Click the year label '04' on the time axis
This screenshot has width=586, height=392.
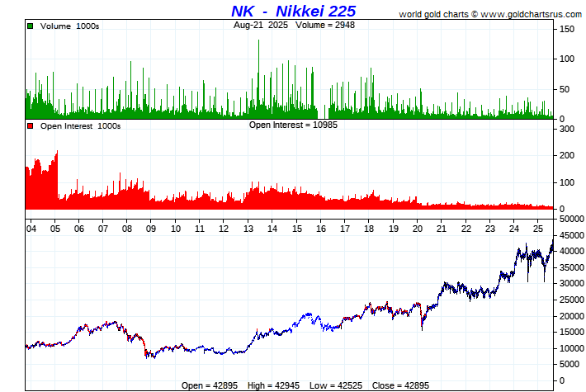31,229
